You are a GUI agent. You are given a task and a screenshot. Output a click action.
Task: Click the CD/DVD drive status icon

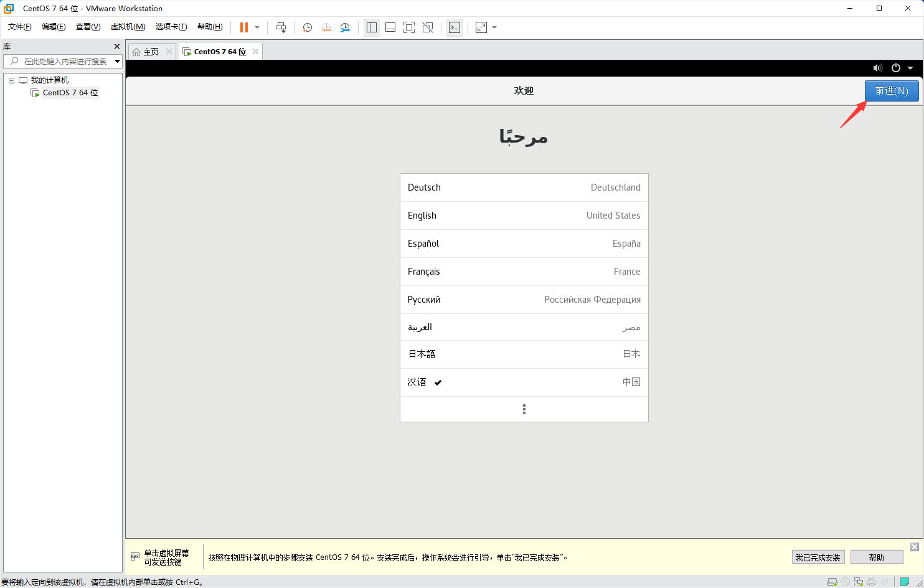point(846,582)
